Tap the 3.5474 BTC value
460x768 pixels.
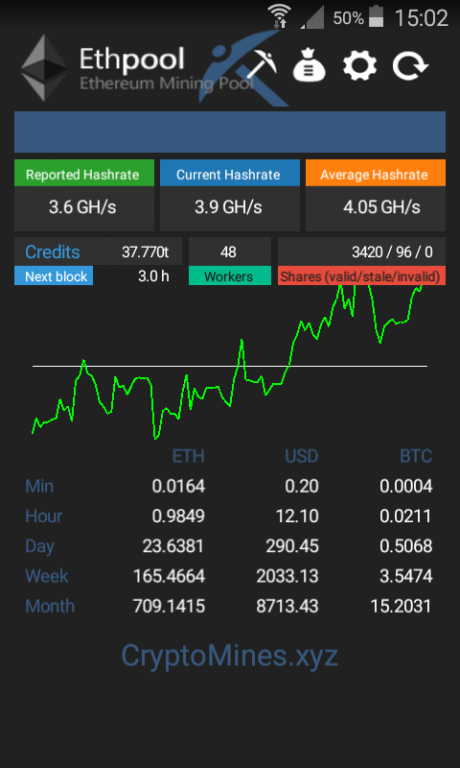tap(406, 576)
